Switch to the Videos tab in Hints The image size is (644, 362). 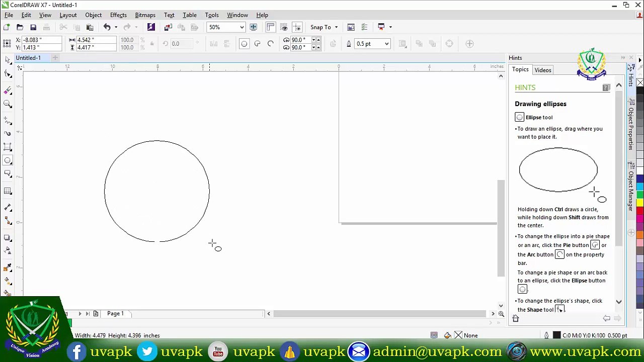[x=543, y=70]
